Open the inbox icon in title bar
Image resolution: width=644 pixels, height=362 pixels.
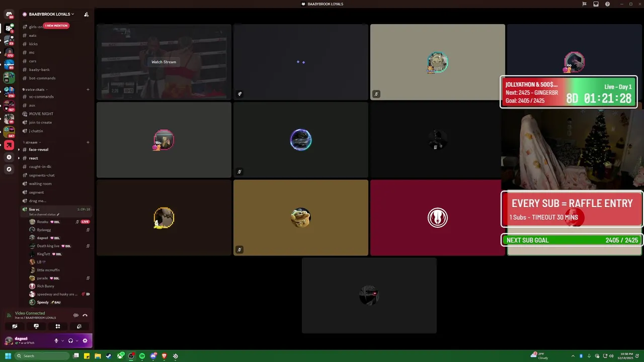point(596,4)
